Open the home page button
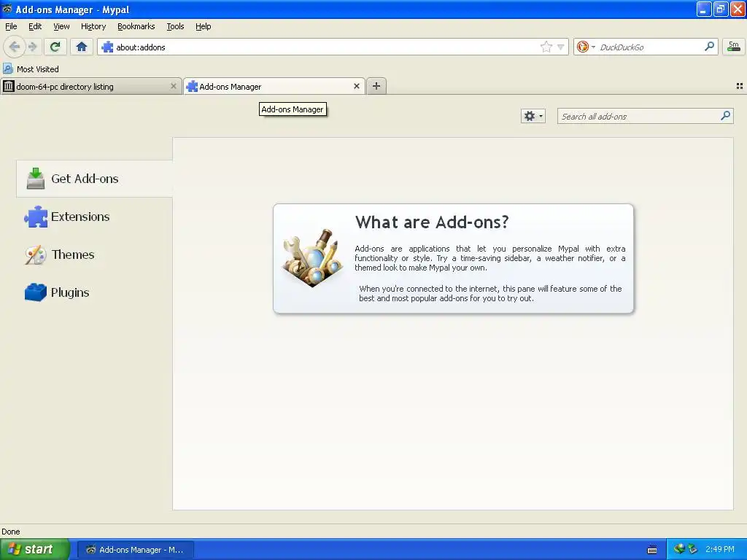Viewport: 747px width, 560px height. [82, 47]
